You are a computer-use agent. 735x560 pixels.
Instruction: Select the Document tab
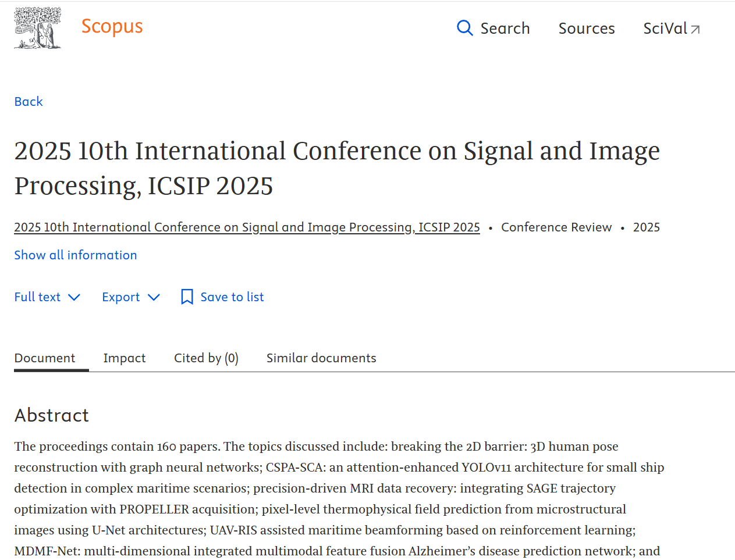pos(45,358)
